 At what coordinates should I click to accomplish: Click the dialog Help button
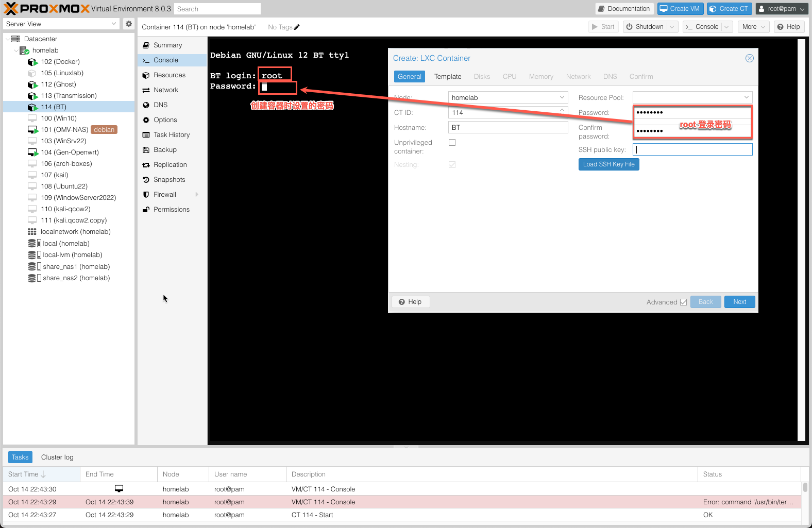[x=411, y=302]
